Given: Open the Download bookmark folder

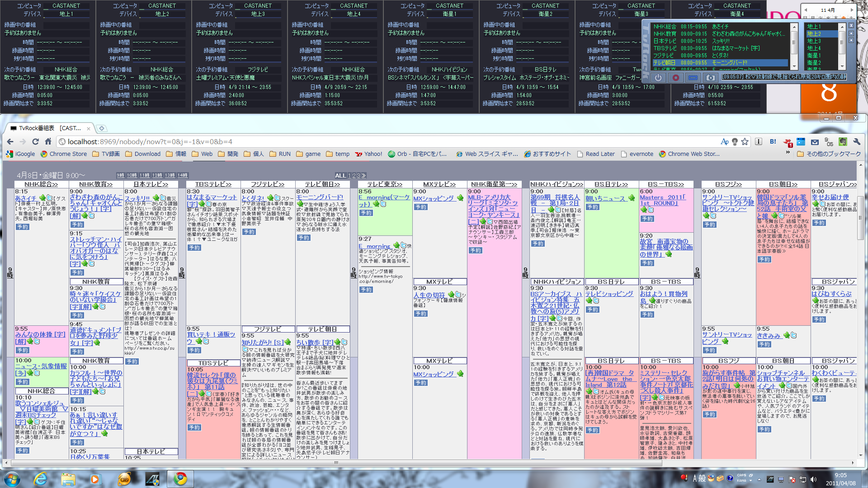Looking at the screenshot, I should pos(143,154).
